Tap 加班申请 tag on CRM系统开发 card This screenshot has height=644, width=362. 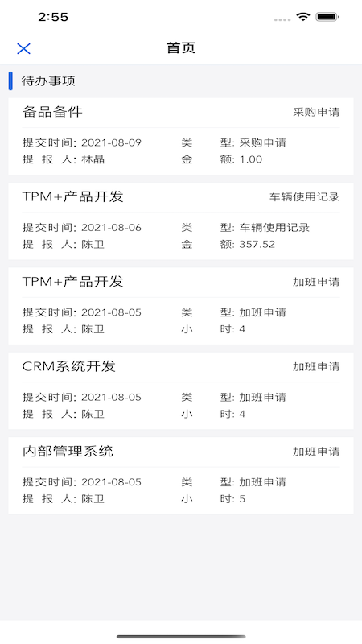pos(316,366)
